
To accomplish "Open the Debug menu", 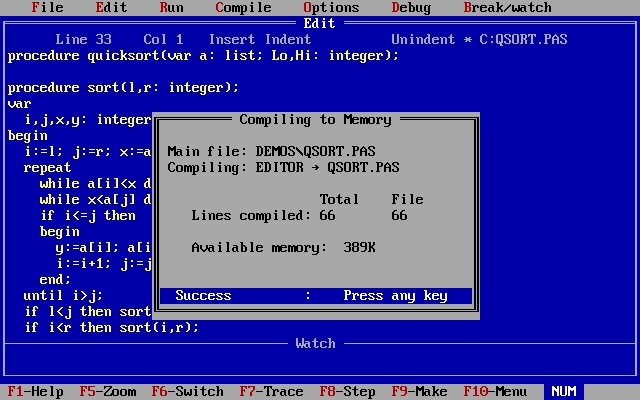I will pos(411,8).
